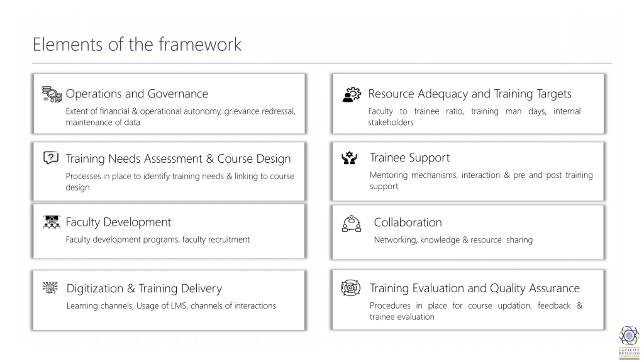Select the 'Faculty Development' heading
This screenshot has width=644, height=362.
pos(118,222)
